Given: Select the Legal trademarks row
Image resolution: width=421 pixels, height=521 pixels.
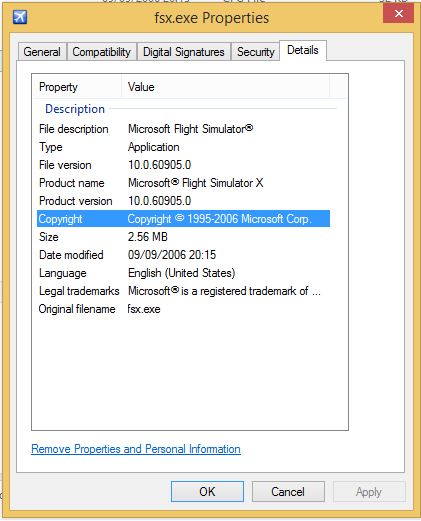Looking at the screenshot, I should click(x=183, y=291).
